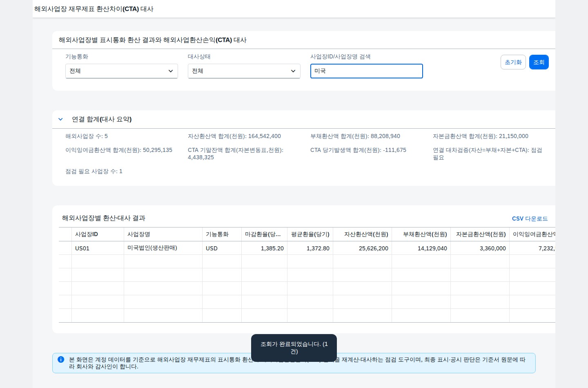The width and height of the screenshot is (588, 388).
Task: Collapse the 연결 합계(대사 요약) section chevron
Action: pyautogui.click(x=60, y=119)
